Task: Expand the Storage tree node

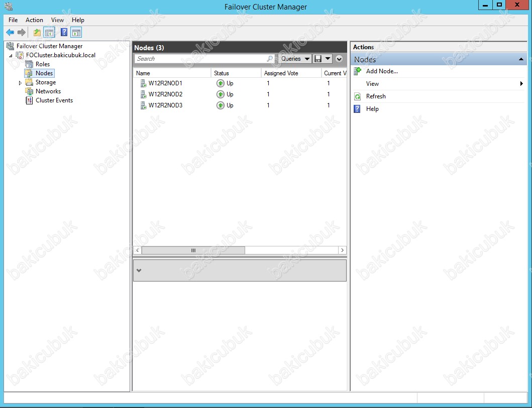Action: (20, 83)
